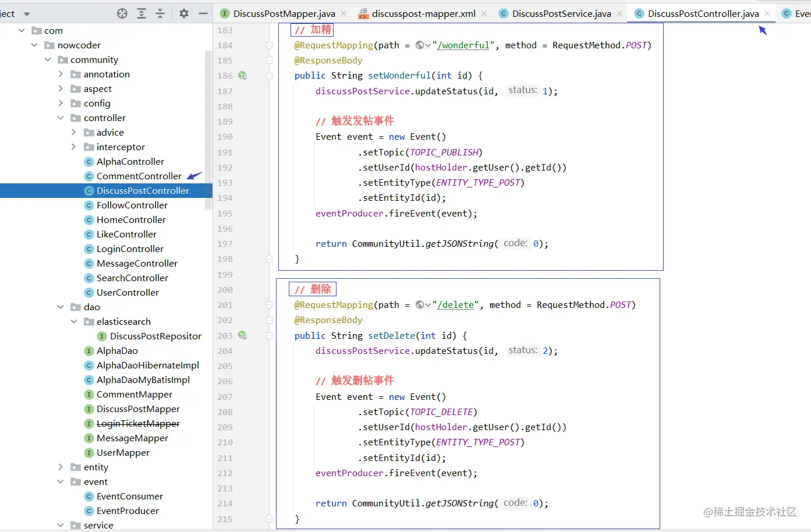Viewport: 811px width, 532px height.
Task: Close the DiscussPostController.java tab
Action: 767,13
